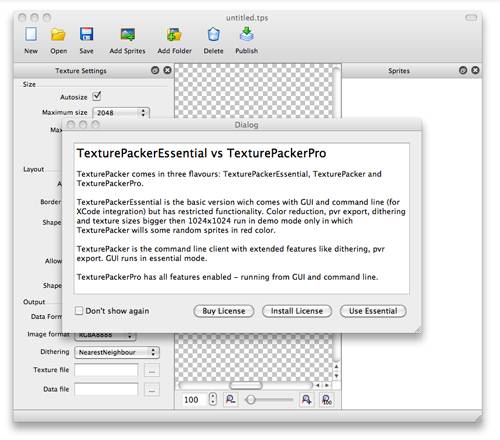Close the Sprites panel
This screenshot has height=440, width=500.
(476, 70)
